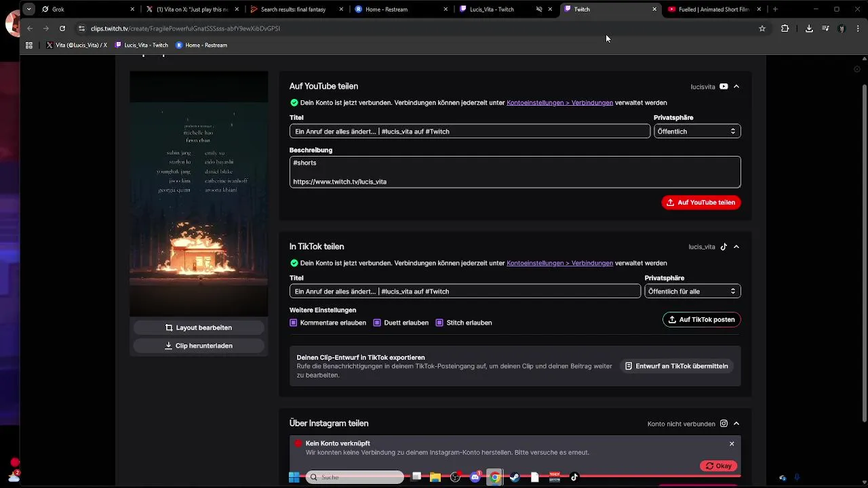
Task: Switch to the Home - Restream tab
Action: point(401,9)
